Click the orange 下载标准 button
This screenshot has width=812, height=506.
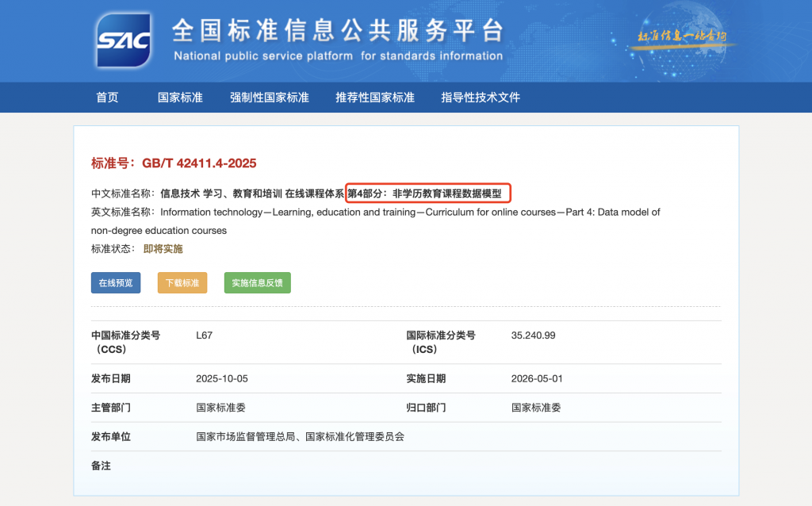182,283
